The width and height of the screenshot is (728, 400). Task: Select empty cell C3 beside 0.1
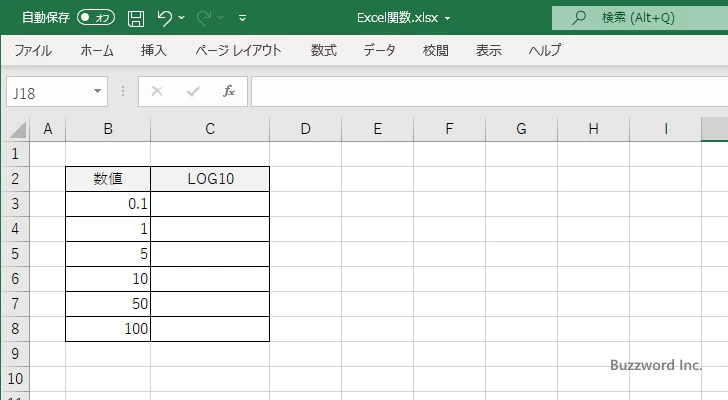(210, 204)
